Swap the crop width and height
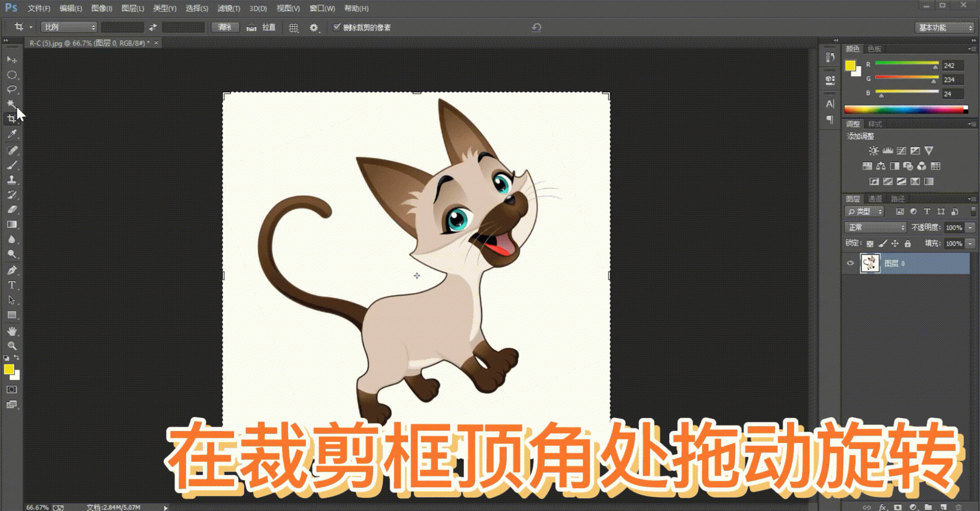This screenshot has height=511, width=980. click(153, 27)
